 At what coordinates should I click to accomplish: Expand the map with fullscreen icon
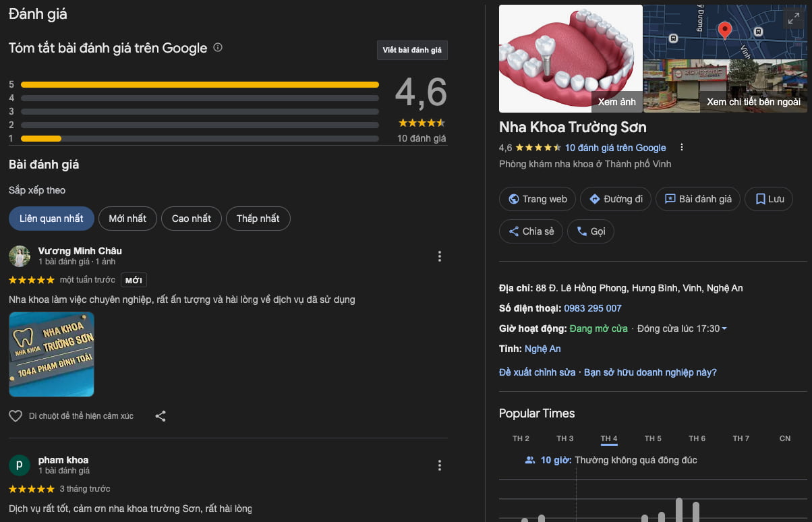(793, 19)
